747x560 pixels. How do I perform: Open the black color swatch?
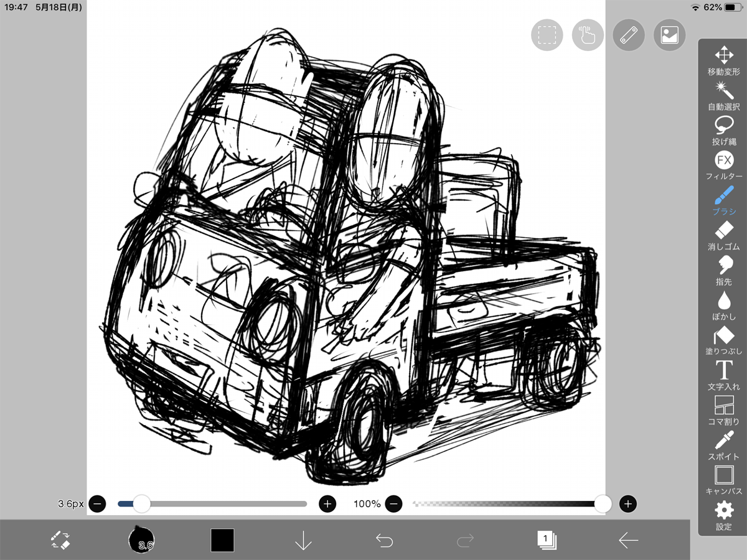pyautogui.click(x=222, y=540)
